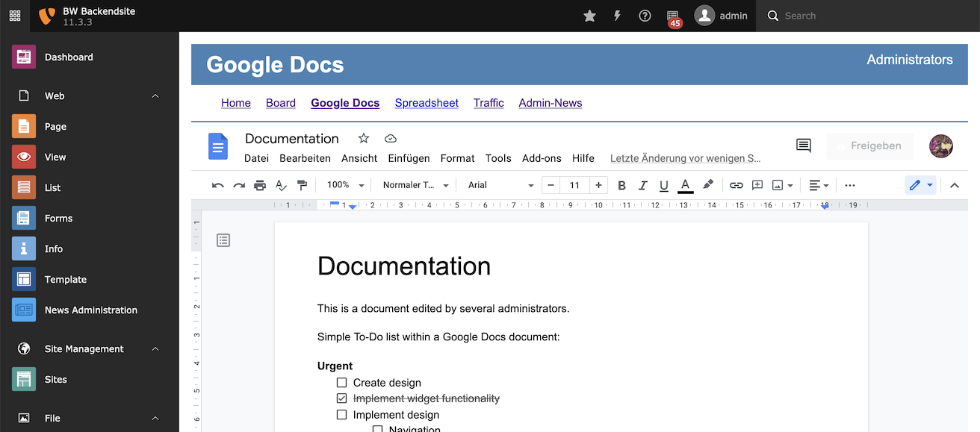Click the Freigeben share button
The image size is (980, 432).
point(870,146)
